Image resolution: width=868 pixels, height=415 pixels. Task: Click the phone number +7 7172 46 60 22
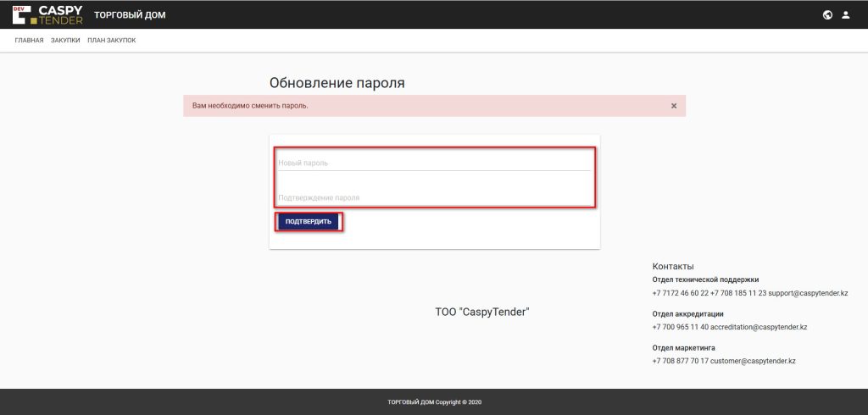tap(680, 293)
